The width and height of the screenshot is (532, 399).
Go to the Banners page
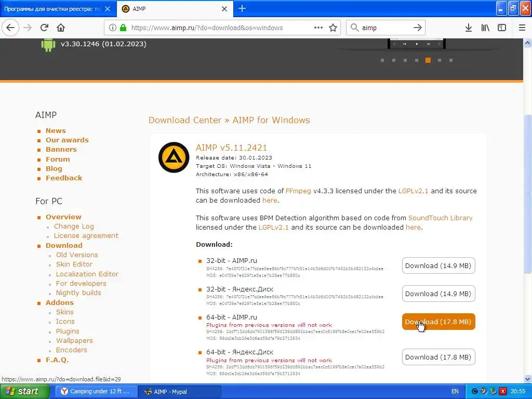coord(61,150)
